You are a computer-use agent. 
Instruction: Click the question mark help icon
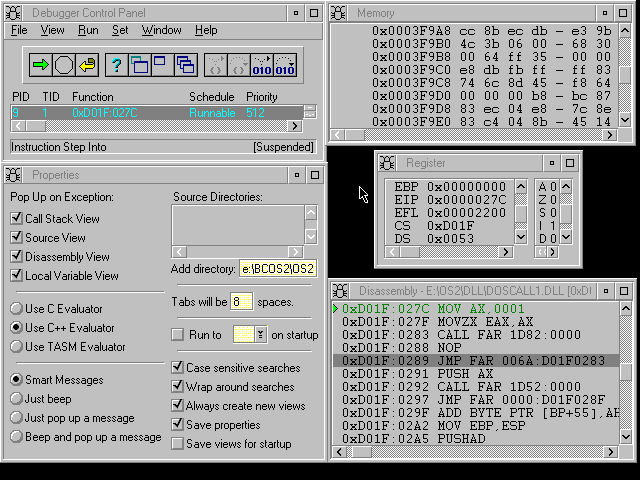[x=117, y=65]
